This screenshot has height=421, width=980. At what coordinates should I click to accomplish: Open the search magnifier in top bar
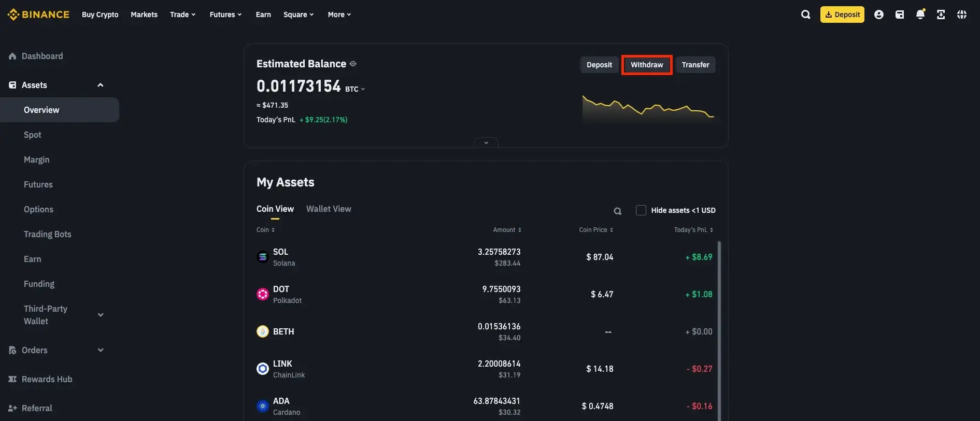805,14
